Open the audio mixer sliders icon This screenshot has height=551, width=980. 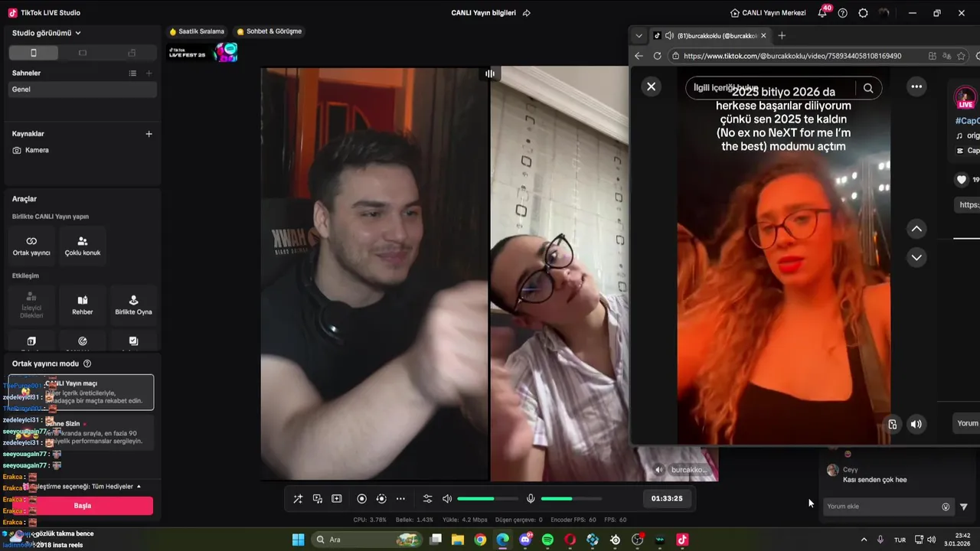pyautogui.click(x=428, y=499)
